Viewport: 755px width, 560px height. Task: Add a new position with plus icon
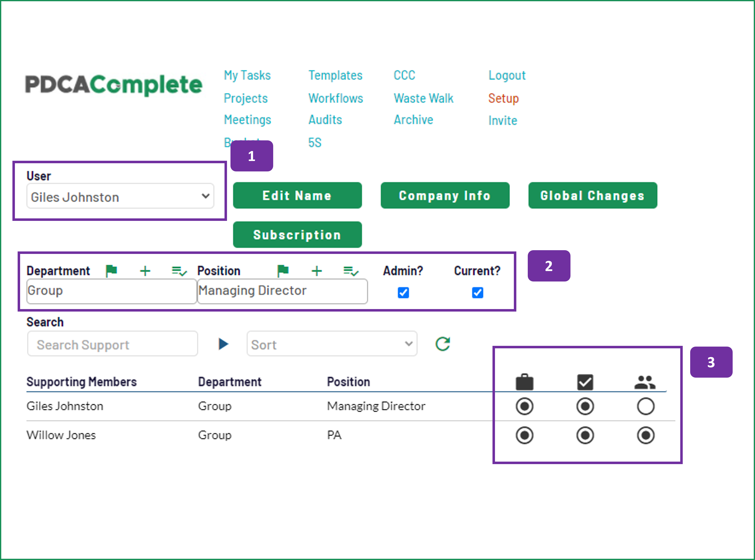point(316,271)
